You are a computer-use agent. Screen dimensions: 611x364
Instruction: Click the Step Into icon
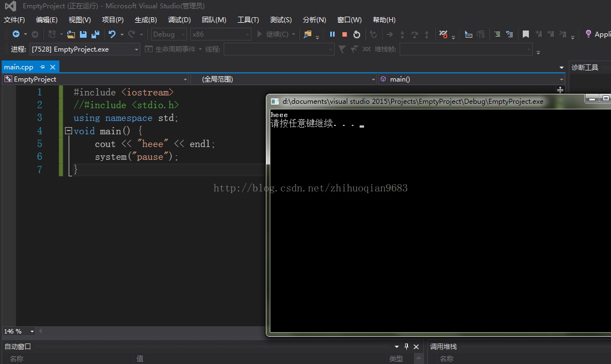point(402,34)
